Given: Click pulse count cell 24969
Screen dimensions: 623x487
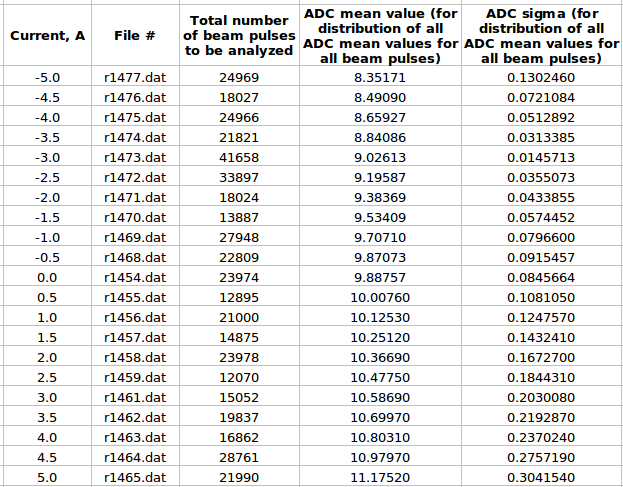Looking at the screenshot, I should [239, 77].
